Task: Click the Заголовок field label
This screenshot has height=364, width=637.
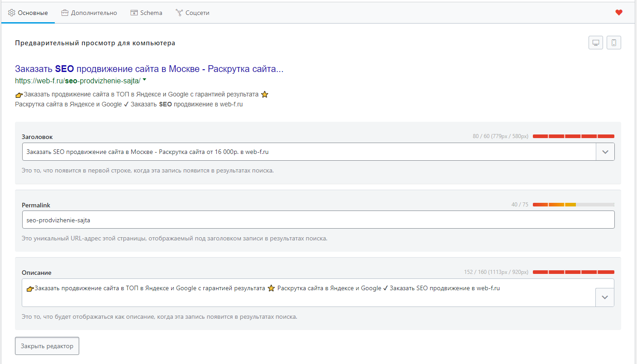Action: click(x=37, y=137)
